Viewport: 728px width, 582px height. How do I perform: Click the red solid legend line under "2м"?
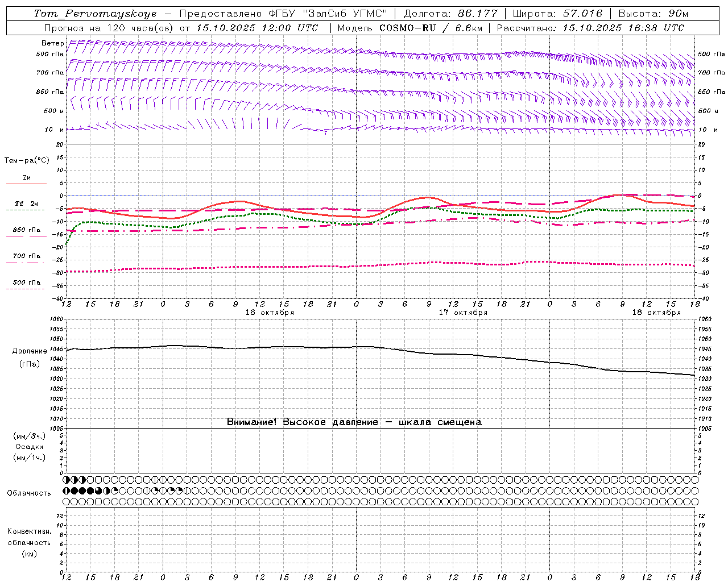click(26, 184)
